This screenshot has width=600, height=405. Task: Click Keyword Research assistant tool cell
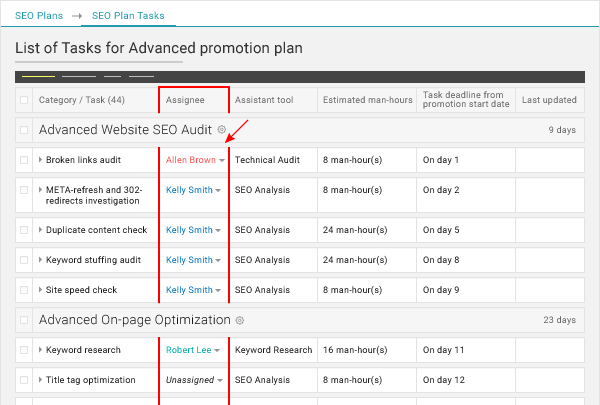[273, 350]
